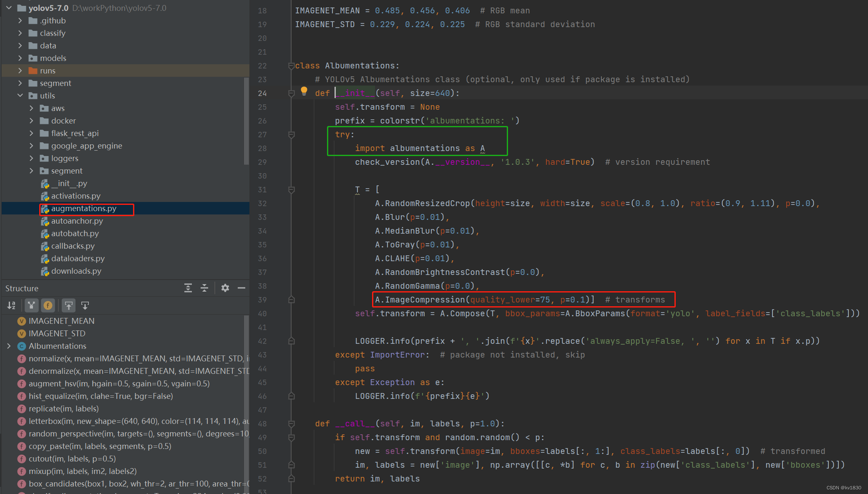
Task: Click the lightbulb intention icon on line 24
Action: pyautogui.click(x=304, y=91)
